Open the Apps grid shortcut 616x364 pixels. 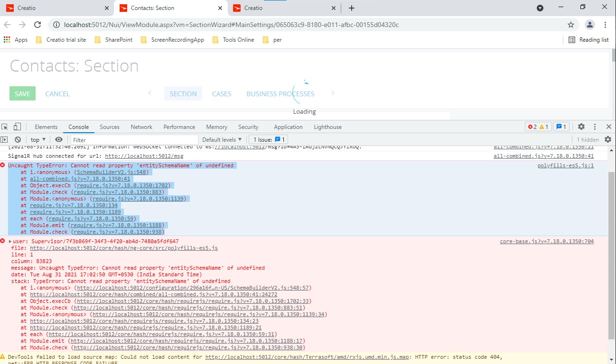pos(15,40)
